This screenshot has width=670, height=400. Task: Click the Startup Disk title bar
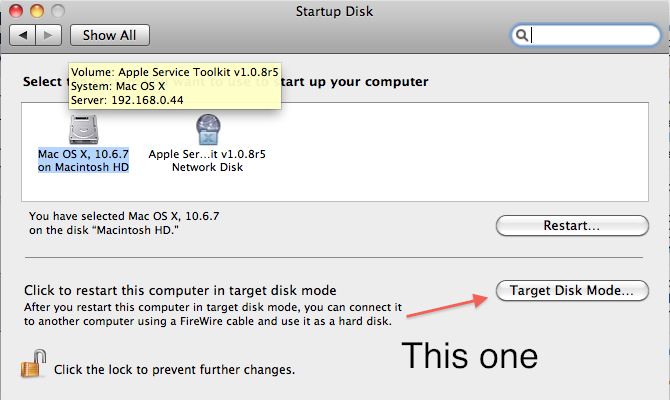point(335,11)
